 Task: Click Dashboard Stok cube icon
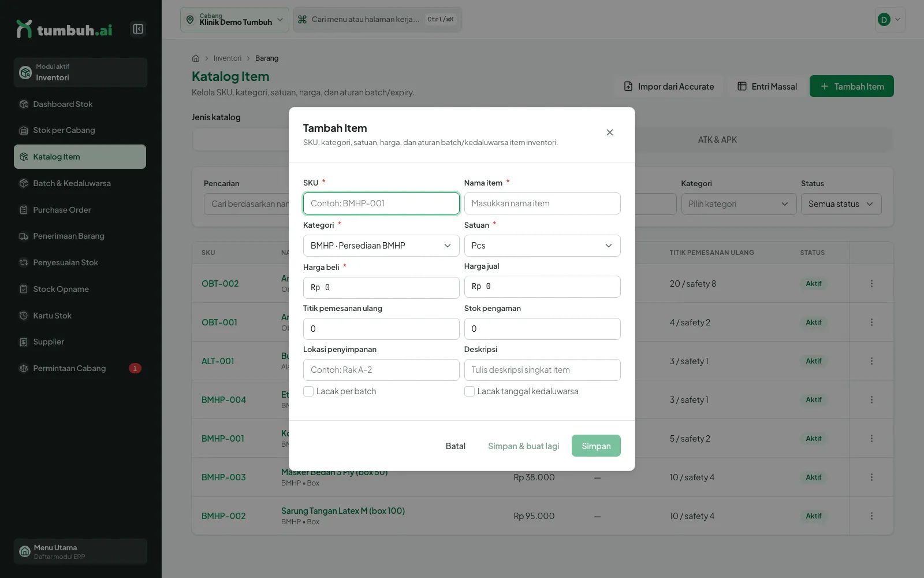pos(24,104)
